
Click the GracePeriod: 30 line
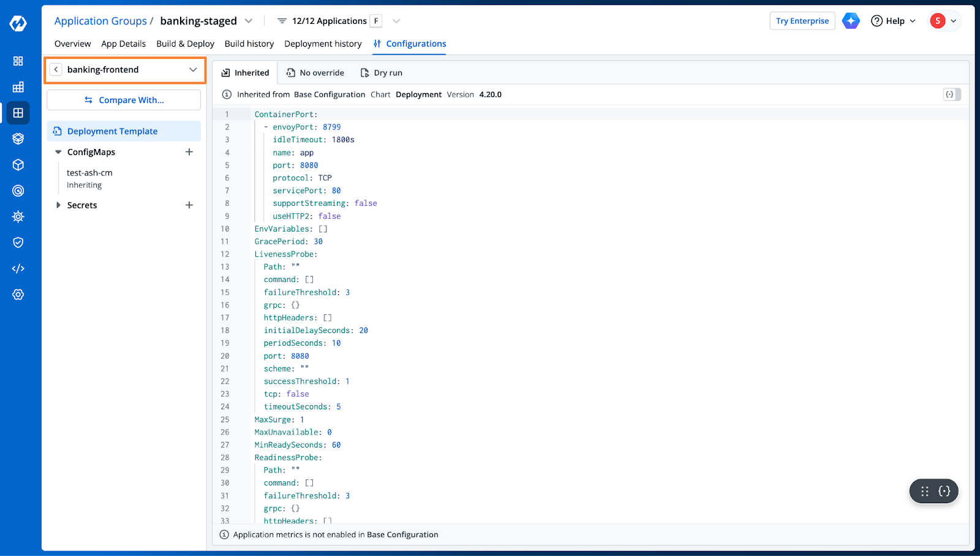288,242
